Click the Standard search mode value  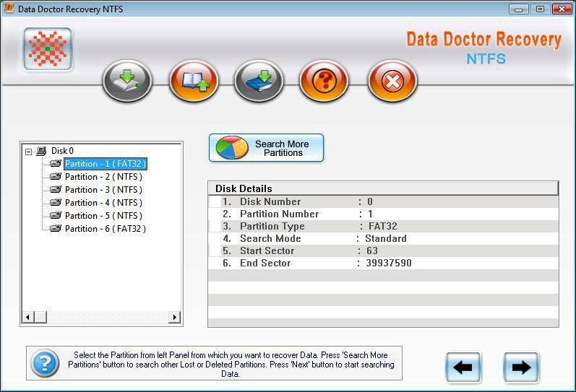click(386, 238)
